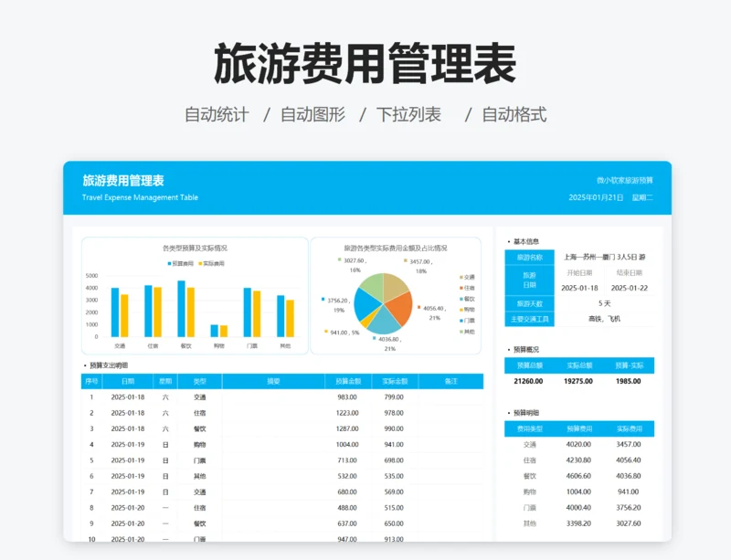Screen dimensions: 731x560
Task: Click end date value 2025-01-22
Action: (x=630, y=288)
